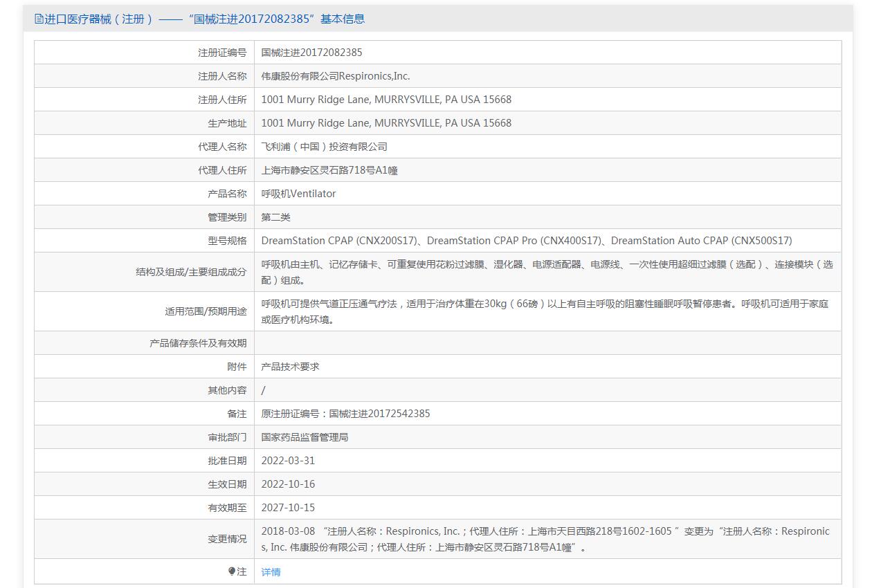Screen dimensions: 872x588
Task: Click the 注册人住所 address value
Action: [386, 100]
